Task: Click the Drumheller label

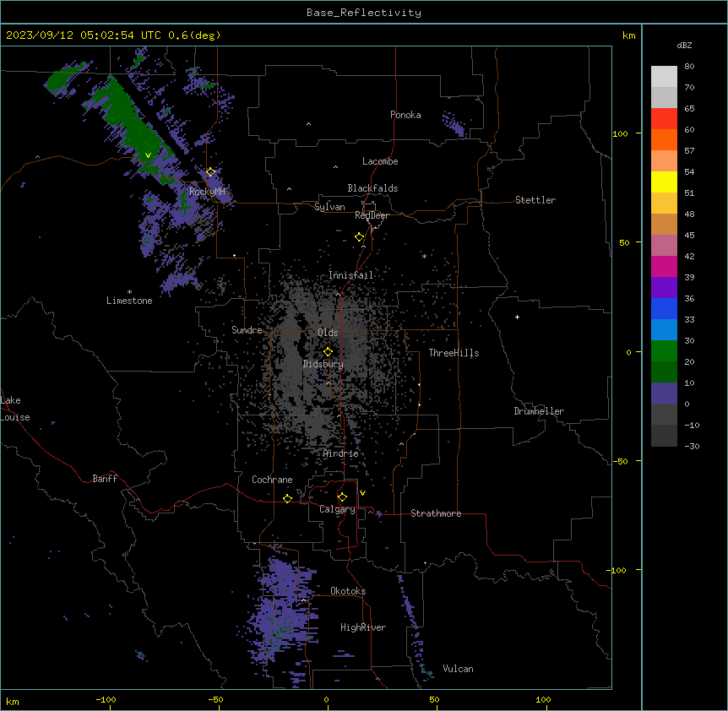Action: [x=539, y=411]
